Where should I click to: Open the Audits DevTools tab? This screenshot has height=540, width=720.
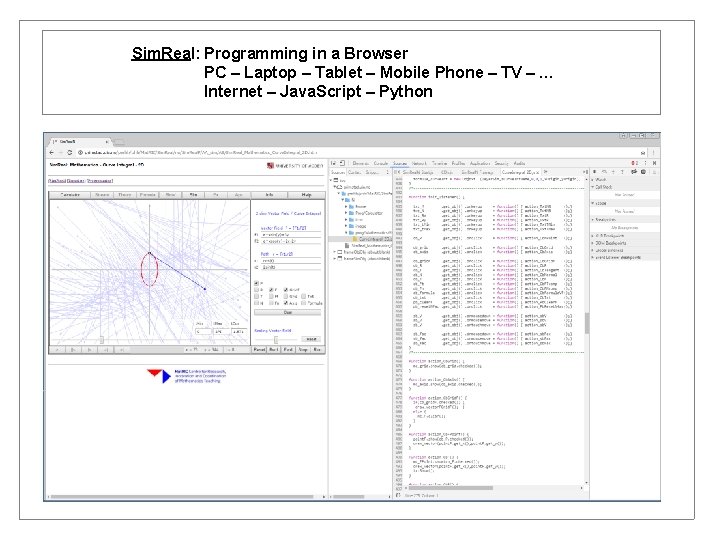[x=519, y=163]
